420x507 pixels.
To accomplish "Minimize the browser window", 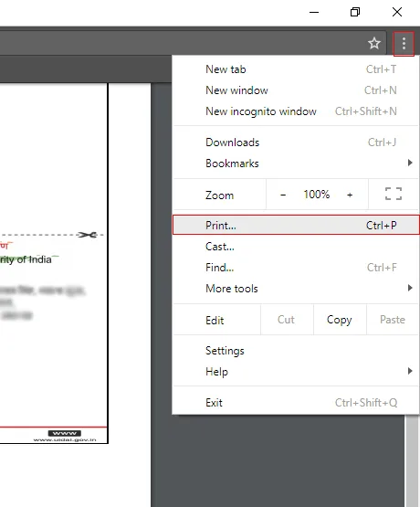I will click(314, 12).
